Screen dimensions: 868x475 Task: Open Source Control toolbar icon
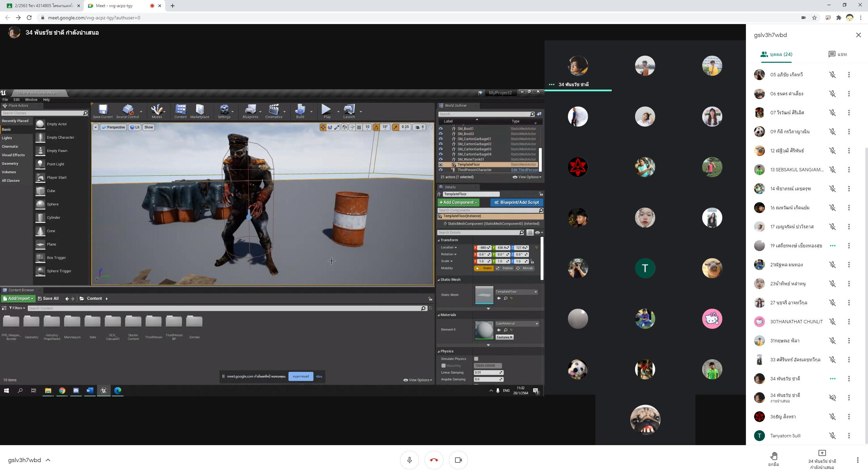[x=127, y=111]
